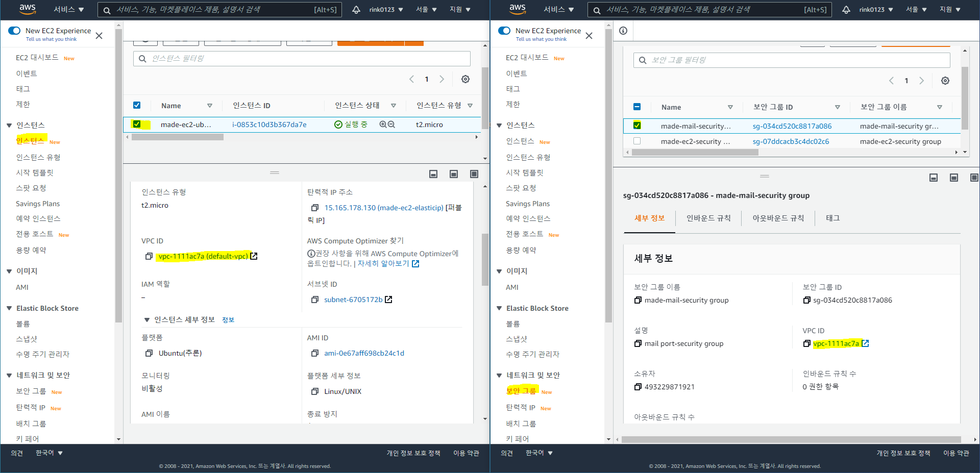Open ami-0e67aff698cb24c1d link
The width and height of the screenshot is (980, 473).
click(364, 353)
